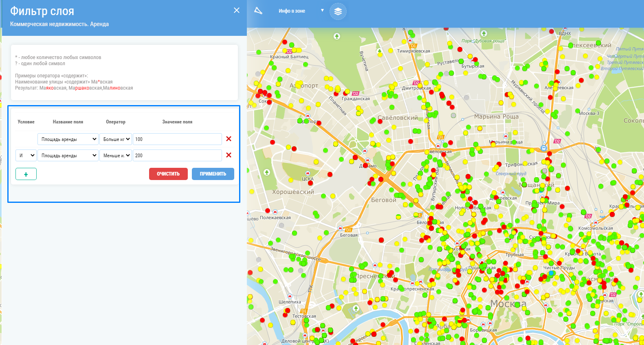Open the map layers stack button
Image resolution: width=644 pixels, height=345 pixels.
click(338, 11)
